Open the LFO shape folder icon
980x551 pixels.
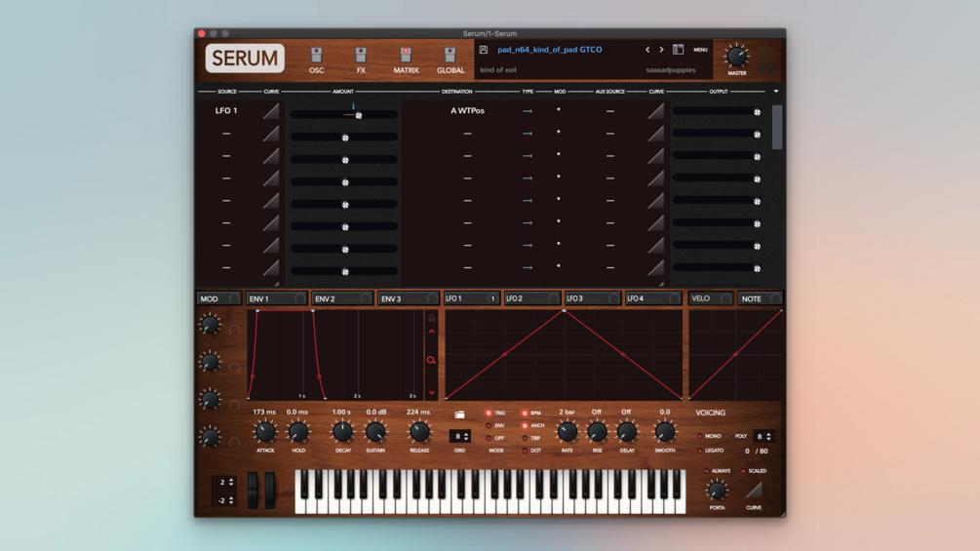click(x=459, y=414)
